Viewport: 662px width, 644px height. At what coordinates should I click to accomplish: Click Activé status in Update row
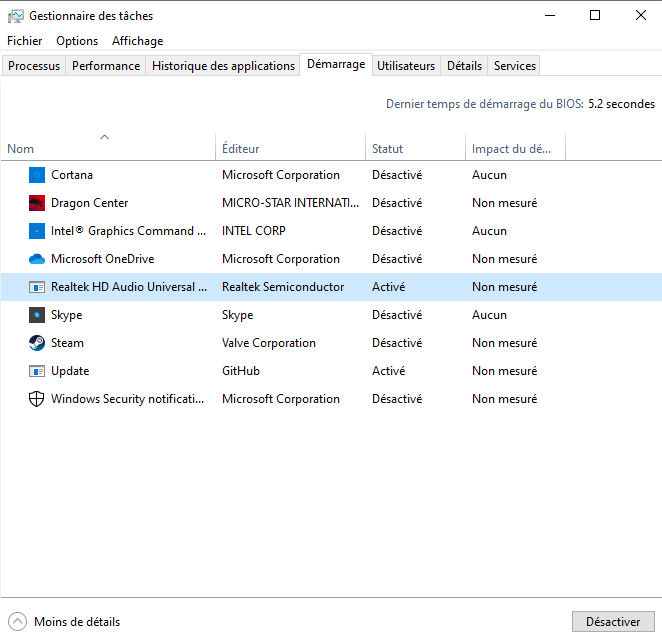[x=388, y=371]
